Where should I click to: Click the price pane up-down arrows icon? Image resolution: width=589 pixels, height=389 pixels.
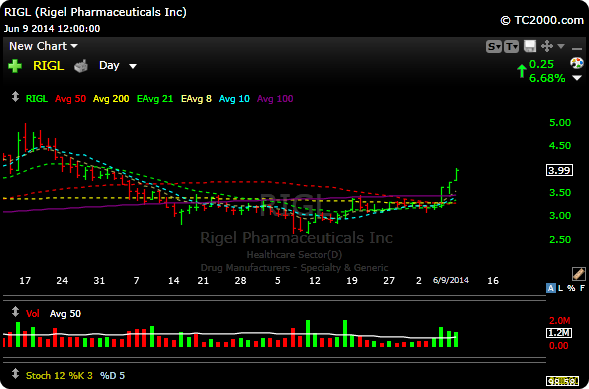15,97
